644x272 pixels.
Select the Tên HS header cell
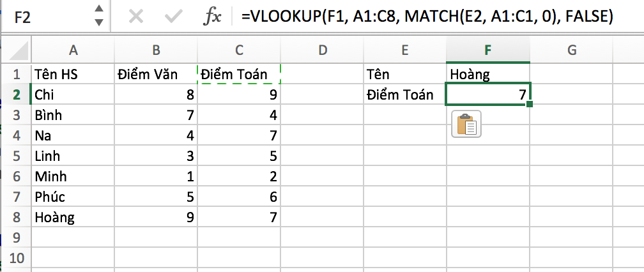[73, 74]
